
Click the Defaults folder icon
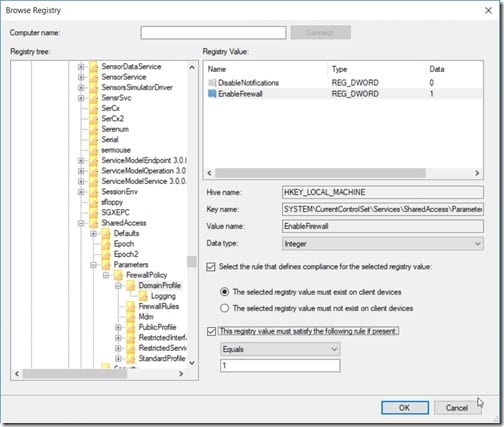[106, 233]
